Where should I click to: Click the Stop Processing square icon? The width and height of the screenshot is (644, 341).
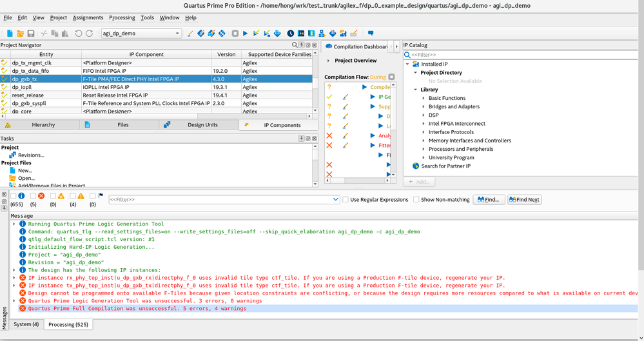coord(235,34)
